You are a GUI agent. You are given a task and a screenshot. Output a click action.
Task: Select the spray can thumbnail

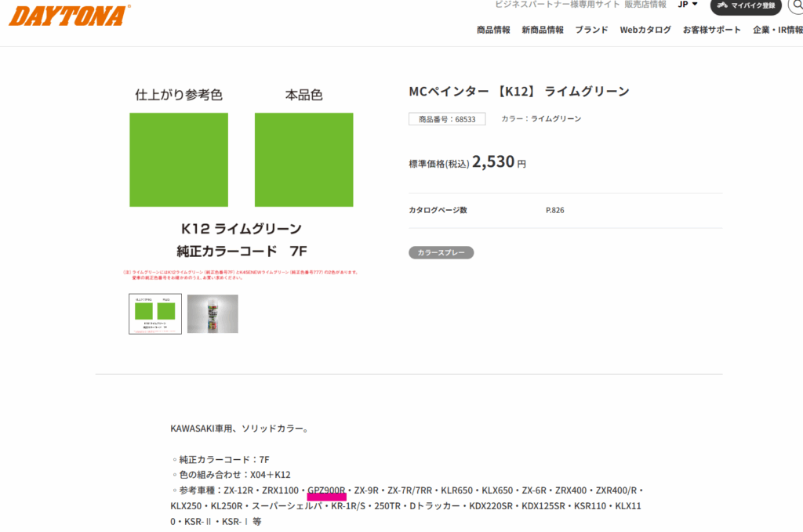coord(213,313)
